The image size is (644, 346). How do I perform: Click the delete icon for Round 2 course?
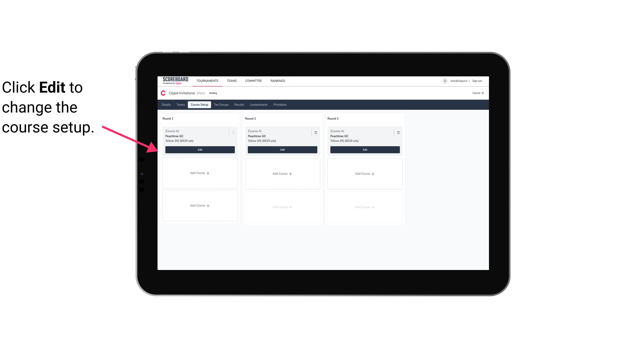[316, 132]
